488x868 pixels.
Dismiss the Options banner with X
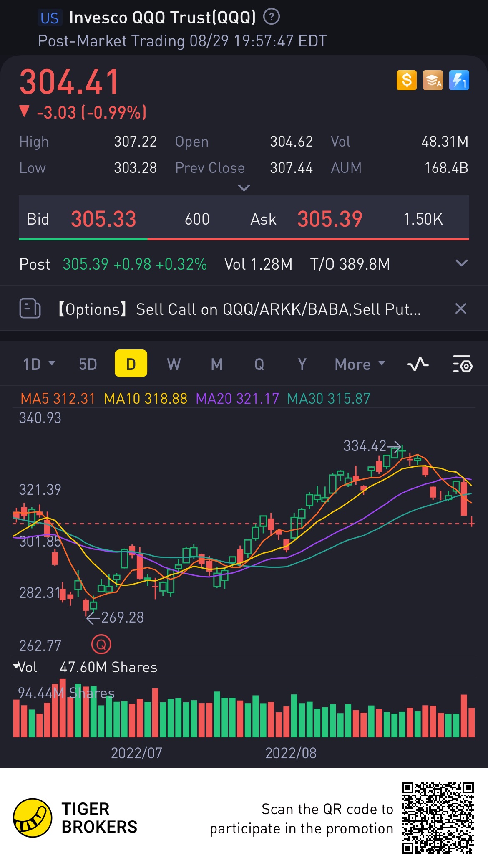460,309
